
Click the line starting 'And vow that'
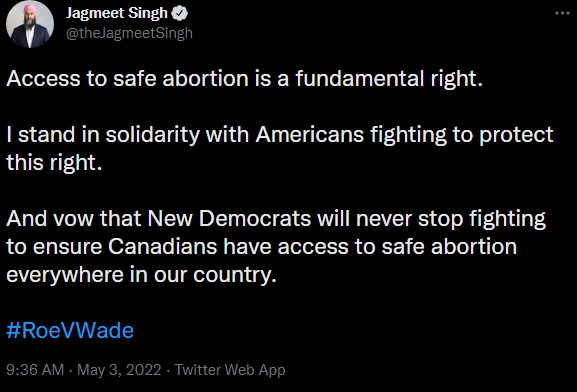point(276,219)
